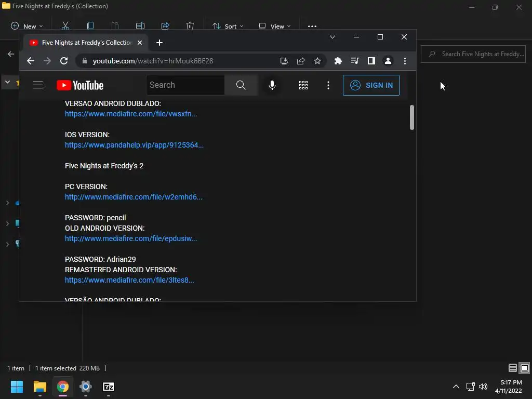Reload the YouTube page
Image resolution: width=532 pixels, height=399 pixels.
64,61
